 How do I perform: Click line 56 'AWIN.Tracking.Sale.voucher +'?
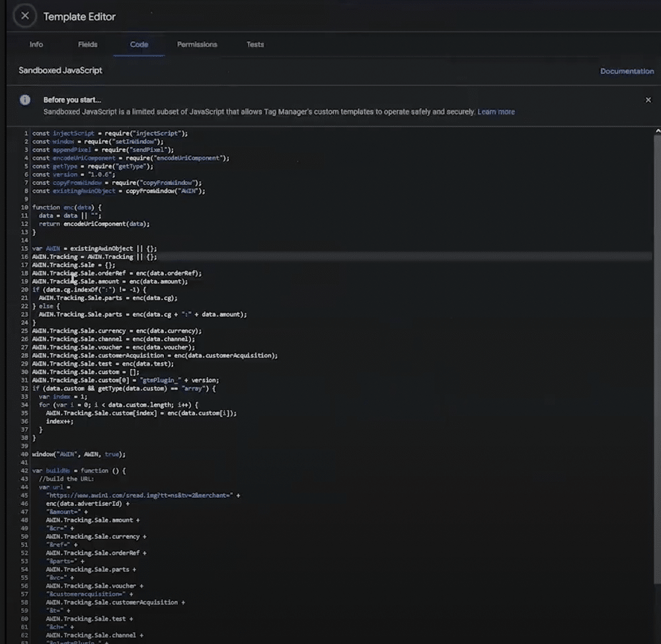(95, 586)
